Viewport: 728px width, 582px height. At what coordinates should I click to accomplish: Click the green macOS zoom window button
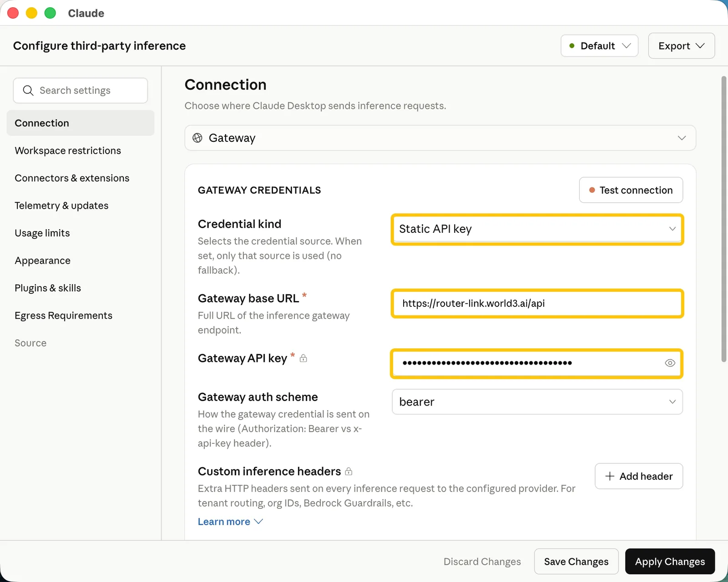tap(50, 13)
